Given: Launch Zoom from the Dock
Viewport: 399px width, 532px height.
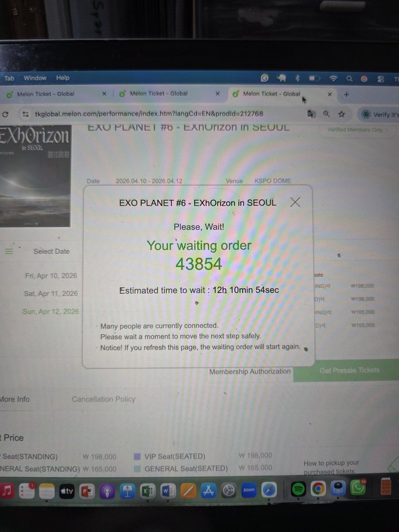Looking at the screenshot, I should [249, 490].
